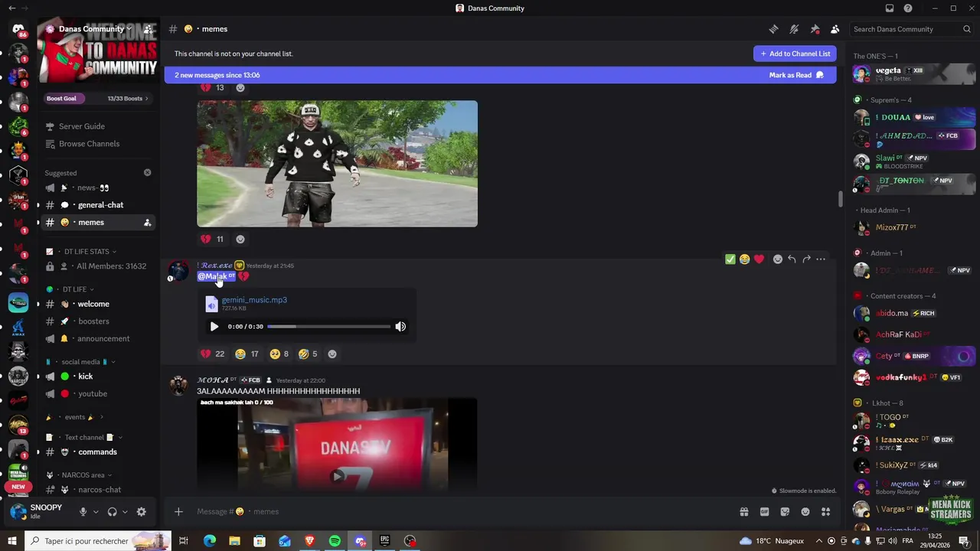Open the GIF picker

[x=764, y=512]
